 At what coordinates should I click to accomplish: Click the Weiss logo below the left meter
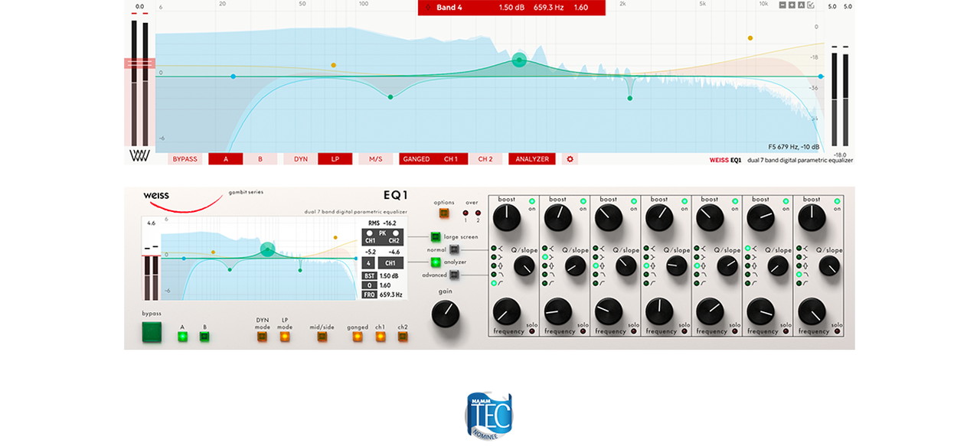coord(139,156)
